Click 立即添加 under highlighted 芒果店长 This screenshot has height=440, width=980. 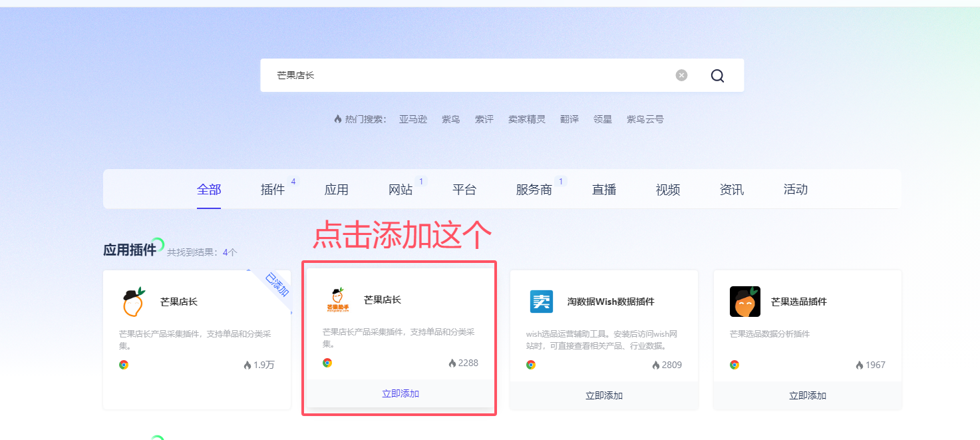(x=401, y=393)
